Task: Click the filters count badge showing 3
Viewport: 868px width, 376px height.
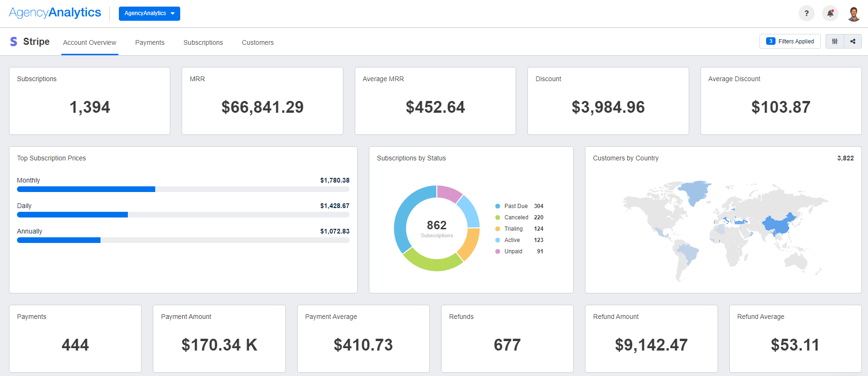Action: click(770, 42)
